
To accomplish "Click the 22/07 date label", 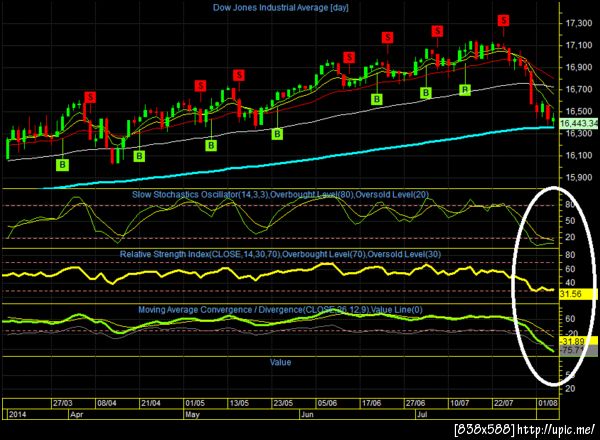I will click(504, 403).
